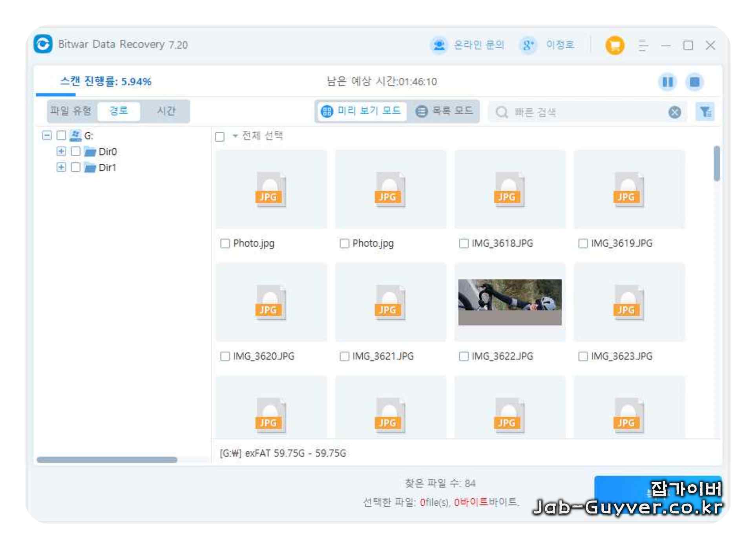Image resolution: width=756 pixels, height=549 pixels.
Task: Switch to the 시간 (Time) tab
Action: (166, 111)
